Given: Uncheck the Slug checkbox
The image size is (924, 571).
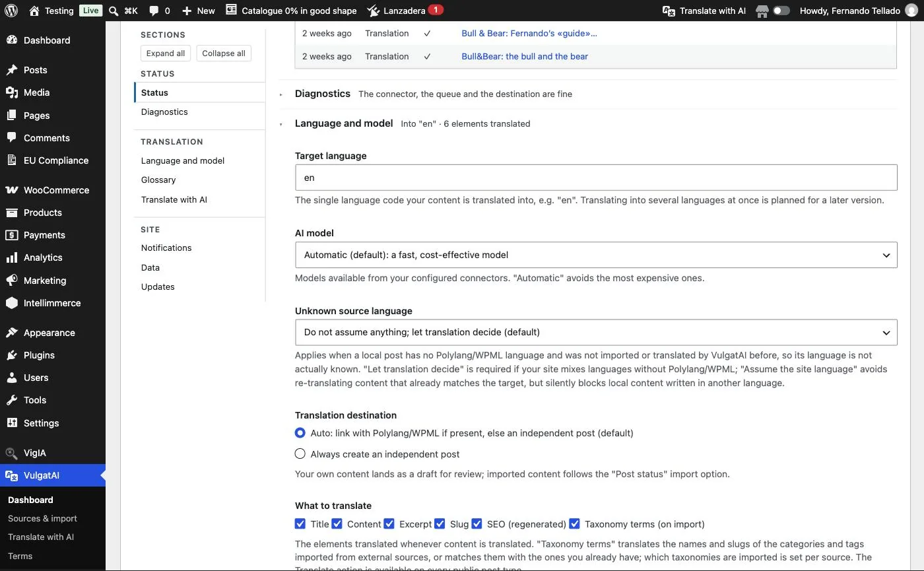Looking at the screenshot, I should point(440,524).
